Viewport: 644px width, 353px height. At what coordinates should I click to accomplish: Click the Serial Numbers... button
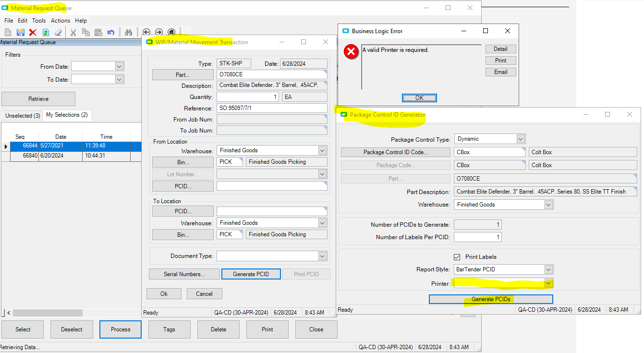[184, 274]
